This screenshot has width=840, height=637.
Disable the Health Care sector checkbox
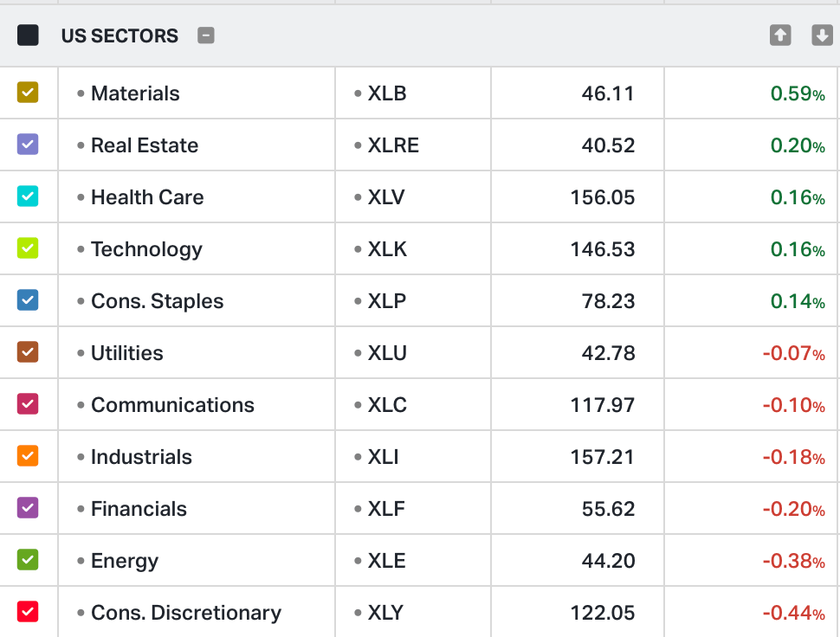(29, 196)
